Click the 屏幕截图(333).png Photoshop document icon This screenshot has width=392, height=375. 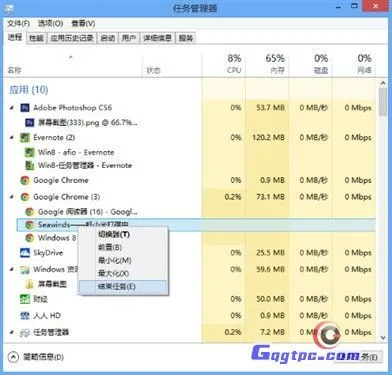point(30,123)
